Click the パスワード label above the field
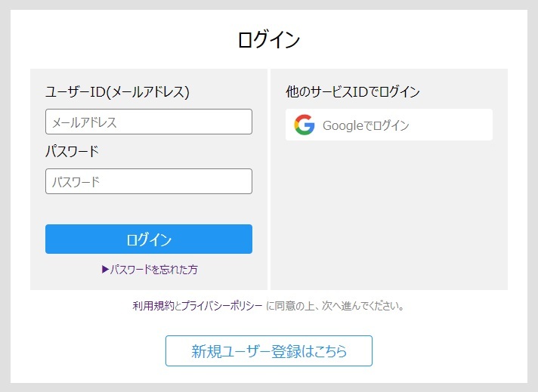This screenshot has width=538, height=392. click(x=72, y=151)
